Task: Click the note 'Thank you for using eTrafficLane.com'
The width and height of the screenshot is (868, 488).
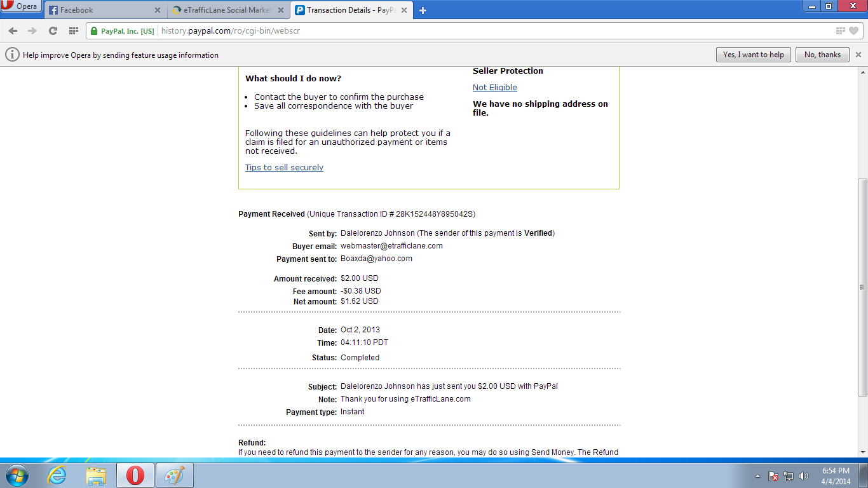Action: [x=405, y=399]
